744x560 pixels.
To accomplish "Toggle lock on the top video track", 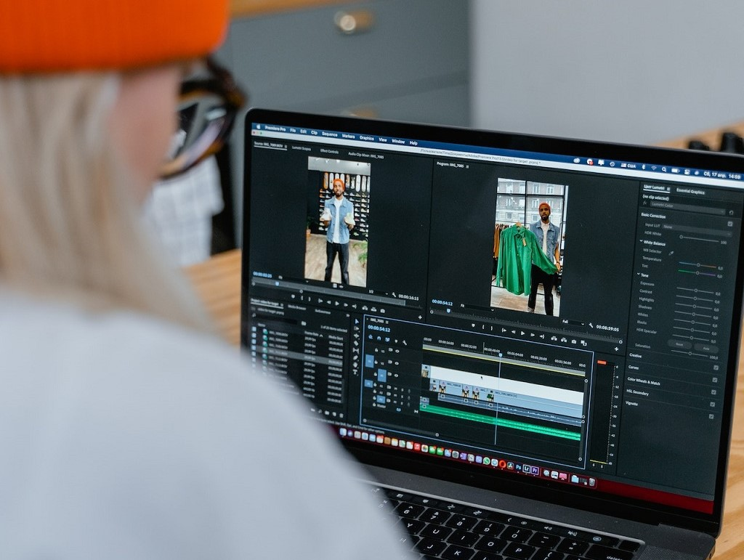I will [x=376, y=350].
